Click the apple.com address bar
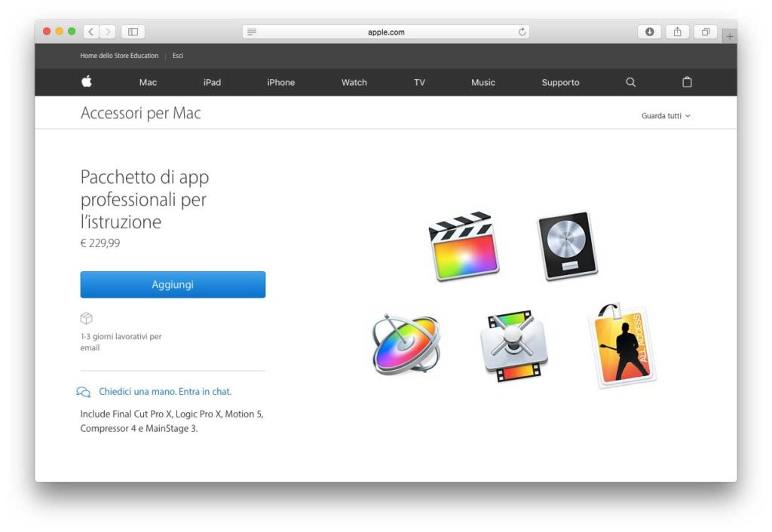 click(x=386, y=32)
